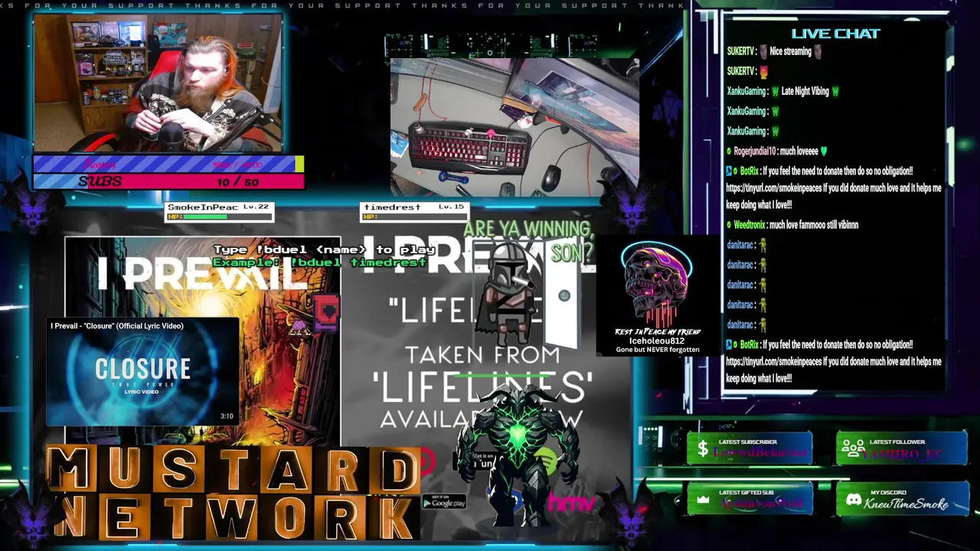
Task: Click the people icon on Latest Follower
Action: click(x=854, y=449)
